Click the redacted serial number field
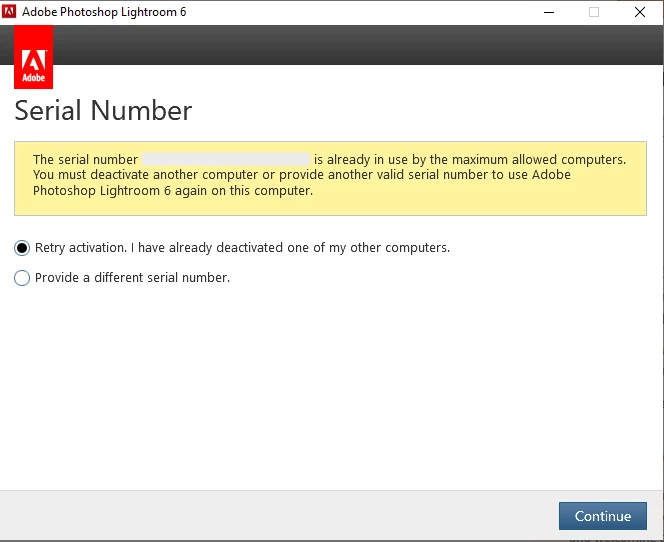 226,159
